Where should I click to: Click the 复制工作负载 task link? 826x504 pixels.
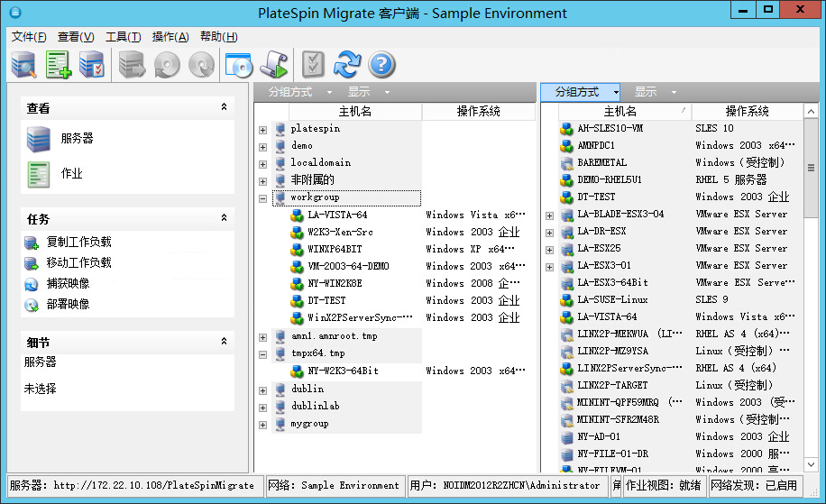coord(78,243)
